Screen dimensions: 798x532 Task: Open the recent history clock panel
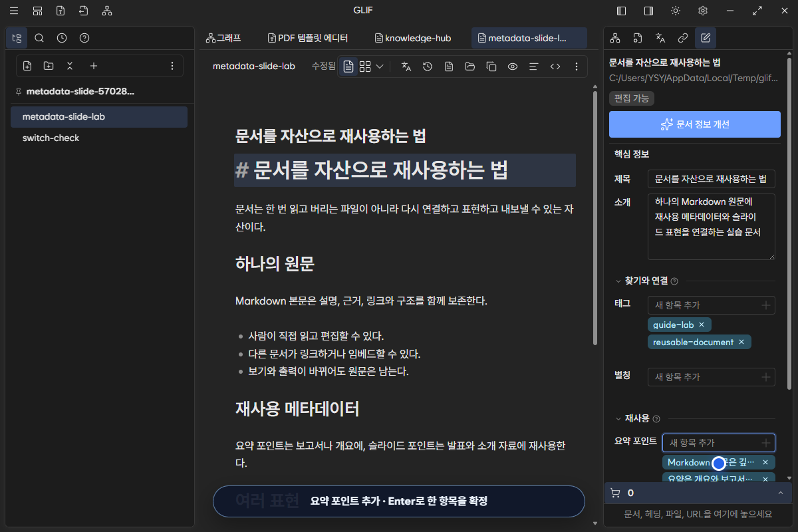click(62, 38)
